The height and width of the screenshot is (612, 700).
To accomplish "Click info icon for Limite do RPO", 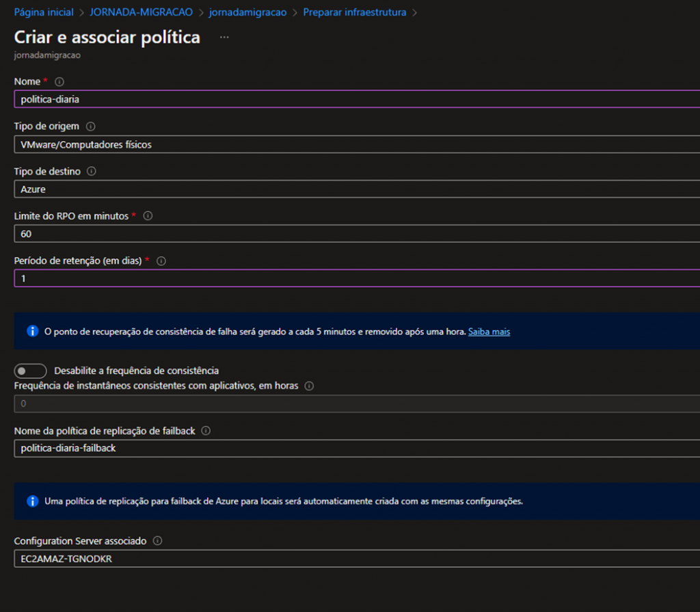I will tap(148, 216).
